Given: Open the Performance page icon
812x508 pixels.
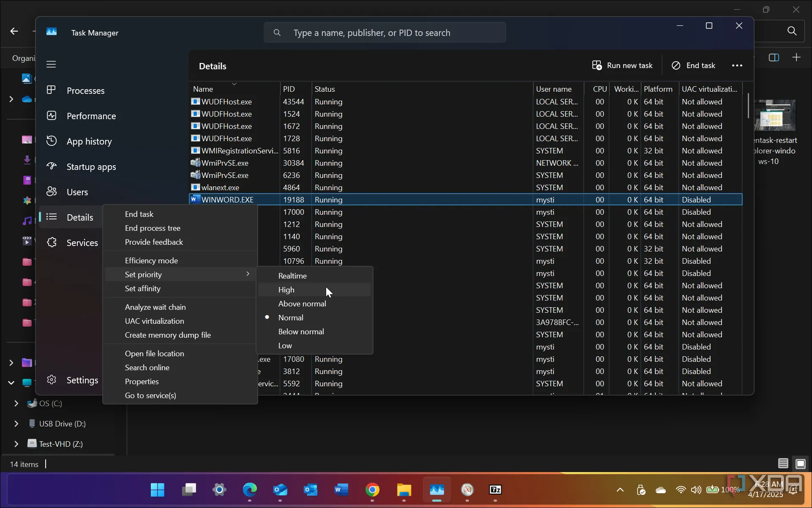Looking at the screenshot, I should click(51, 116).
